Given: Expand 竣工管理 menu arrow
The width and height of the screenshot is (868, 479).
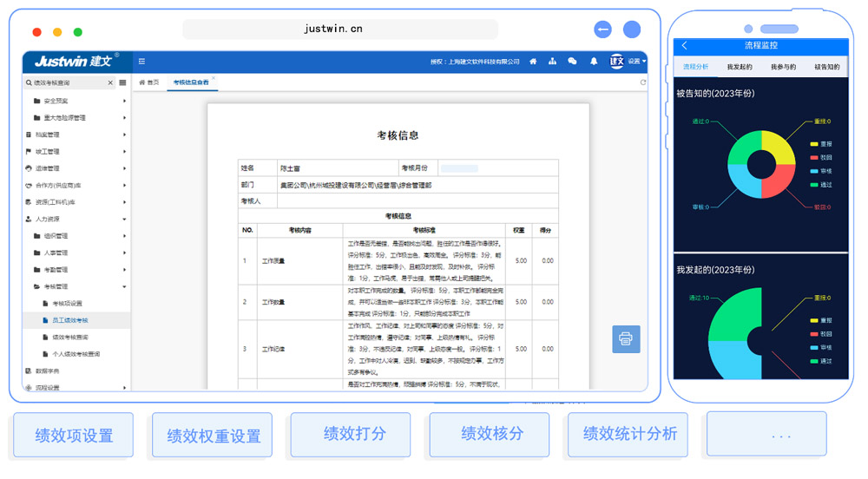Looking at the screenshot, I should coord(124,152).
